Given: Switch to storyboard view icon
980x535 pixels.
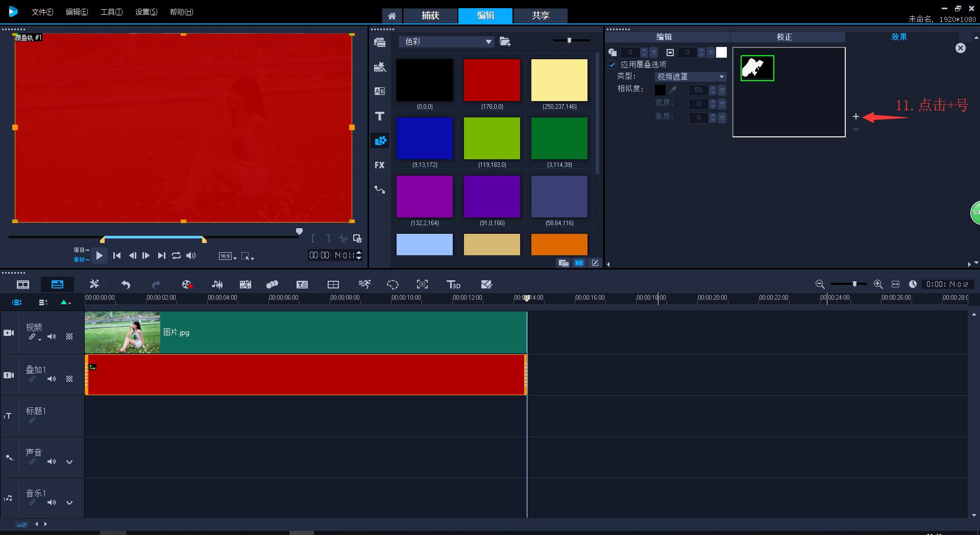Looking at the screenshot, I should point(23,284).
